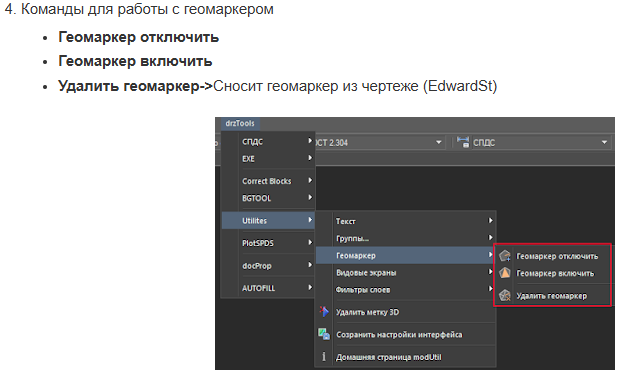This screenshot has height=373, width=620.
Task: Open the Видовые экраны submenu
Action: (x=405, y=273)
